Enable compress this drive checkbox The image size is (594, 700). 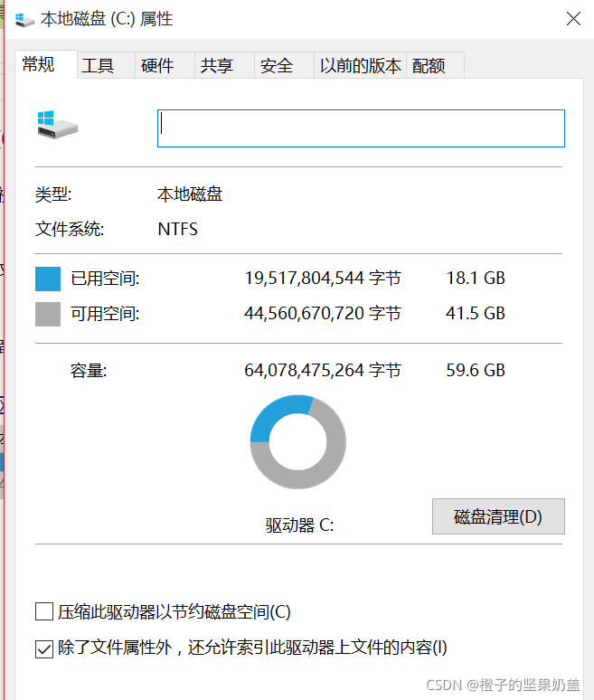[44, 611]
